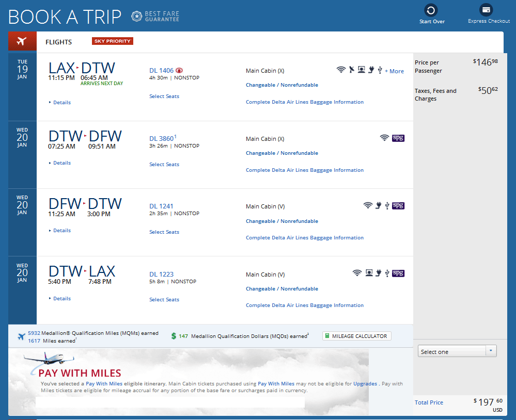Open the FLIGHTS tab
Screen dimensions: 516x420
(58, 42)
